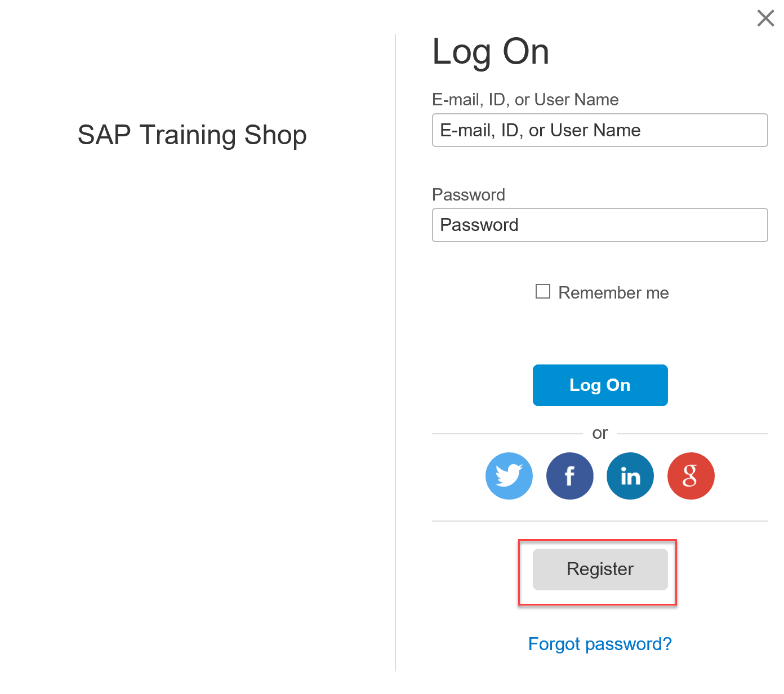Screen dimensions: 784x694
Task: Click the "SAP Training Shop" title
Action: (x=192, y=135)
